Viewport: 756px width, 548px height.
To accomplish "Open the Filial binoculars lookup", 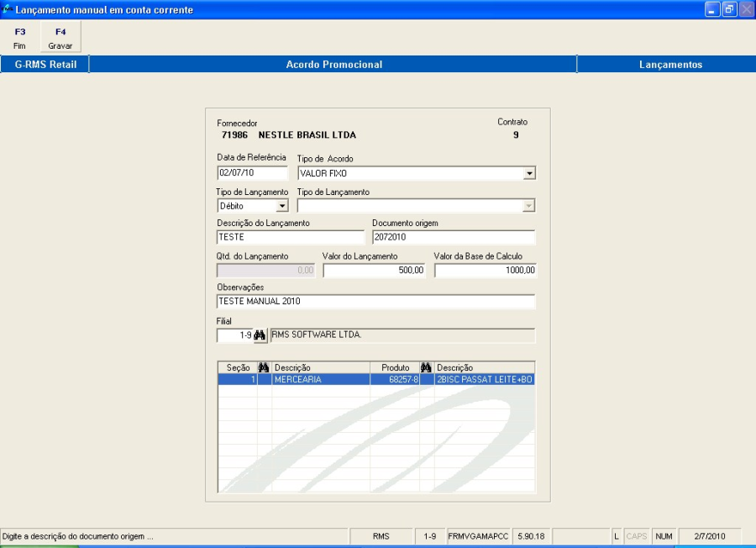I will click(260, 335).
